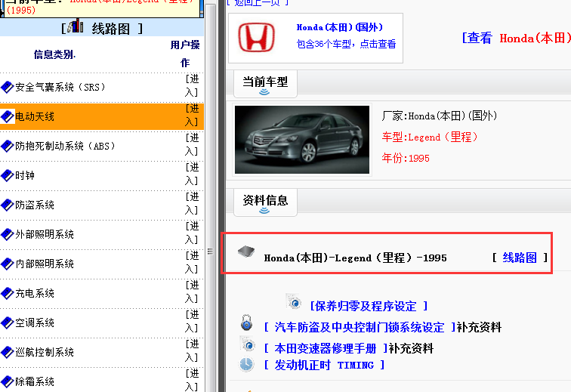The width and height of the screenshot is (571, 392).
Task: Click 进入 for 巡航控制系统
Action: 192,350
